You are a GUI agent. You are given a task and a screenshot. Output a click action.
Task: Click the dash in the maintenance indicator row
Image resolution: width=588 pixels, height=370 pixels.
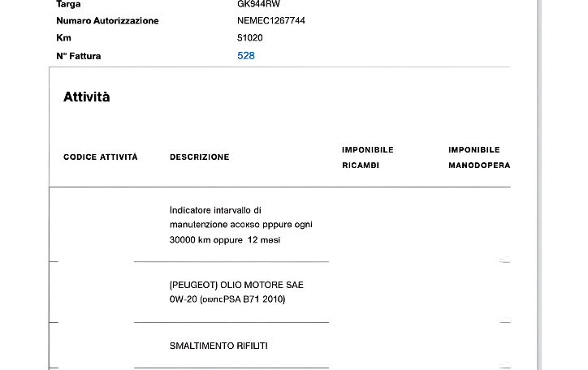click(504, 261)
